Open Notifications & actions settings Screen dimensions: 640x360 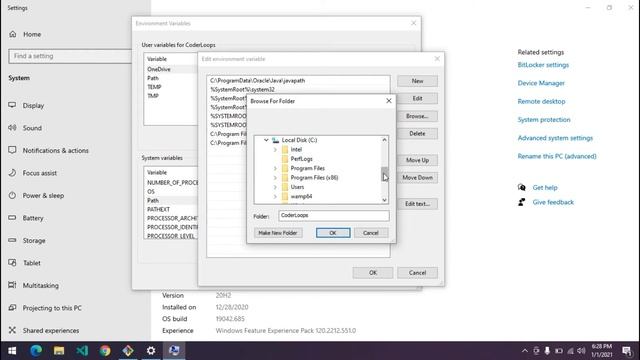(56, 150)
